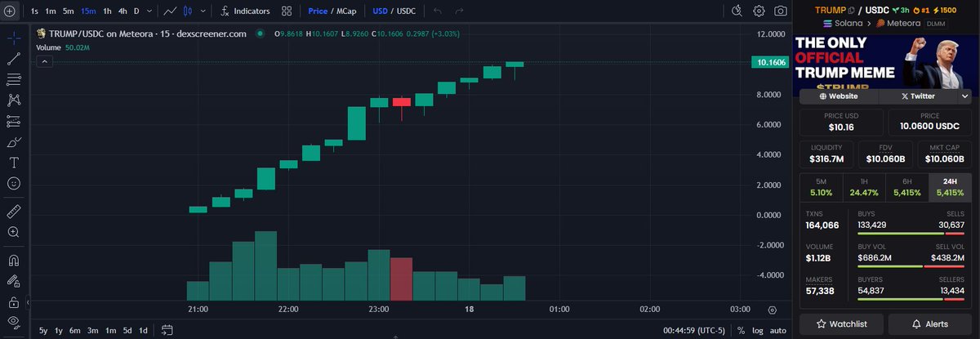Show chart values in USDC
Viewport: 980px width, 339px height.
click(406, 11)
